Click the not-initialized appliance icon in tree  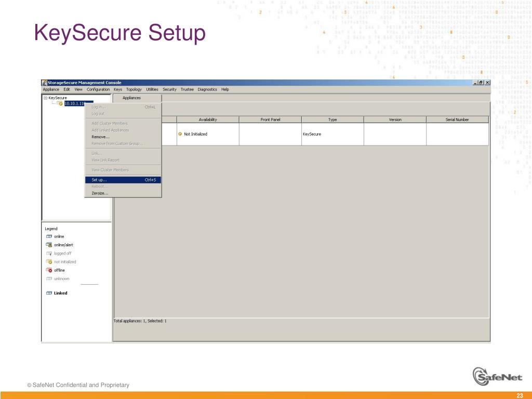click(60, 103)
